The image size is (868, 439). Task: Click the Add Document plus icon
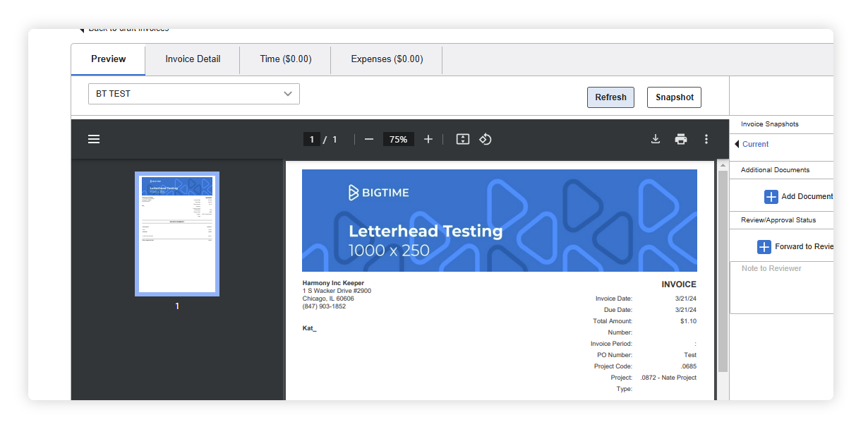(x=771, y=197)
